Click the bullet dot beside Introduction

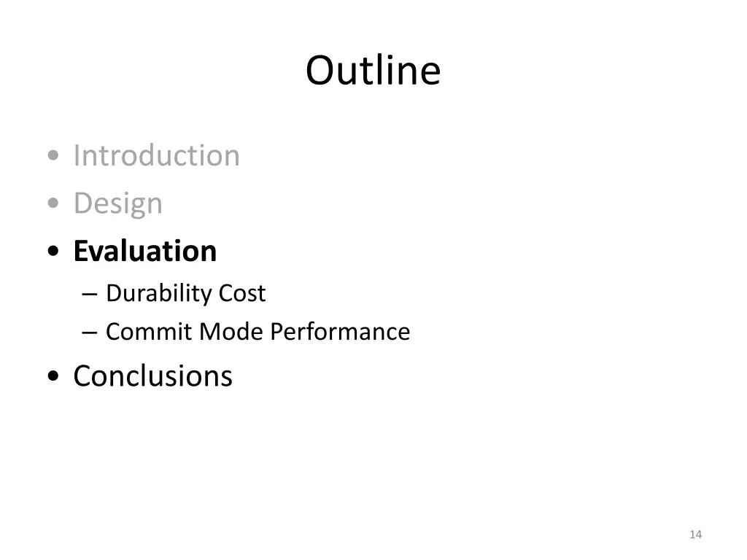coord(53,155)
